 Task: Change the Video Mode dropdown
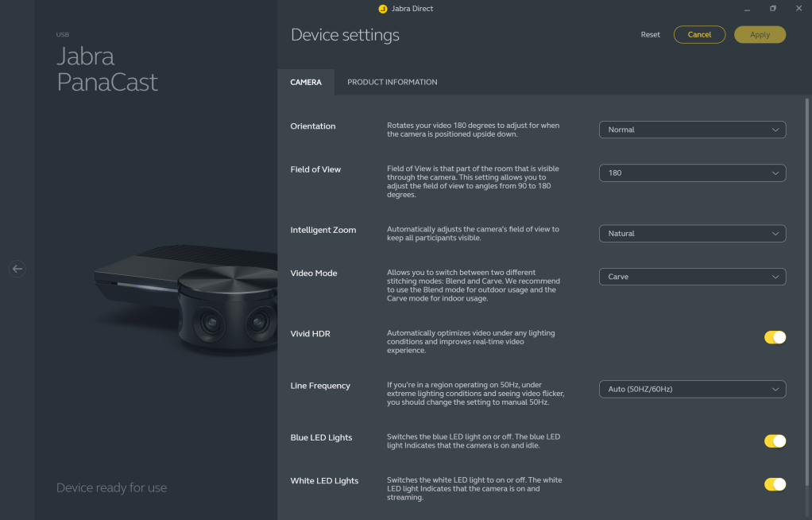point(691,277)
